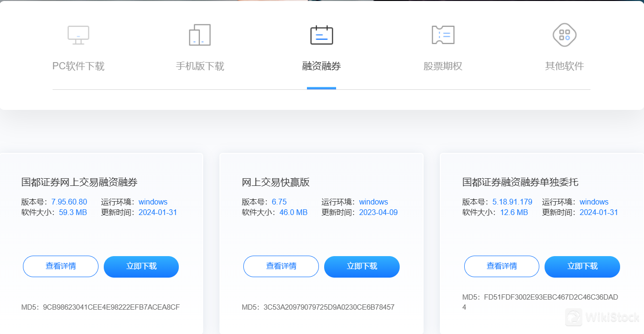Viewport: 644px width, 334px height.
Task: Click windows environment in 网上交易快赢版 card
Action: click(x=373, y=202)
